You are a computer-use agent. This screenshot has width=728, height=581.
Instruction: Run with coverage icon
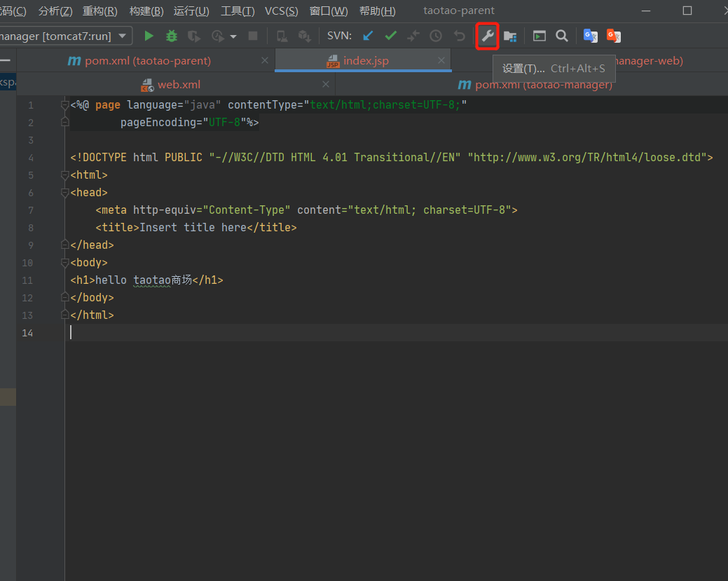pyautogui.click(x=194, y=36)
